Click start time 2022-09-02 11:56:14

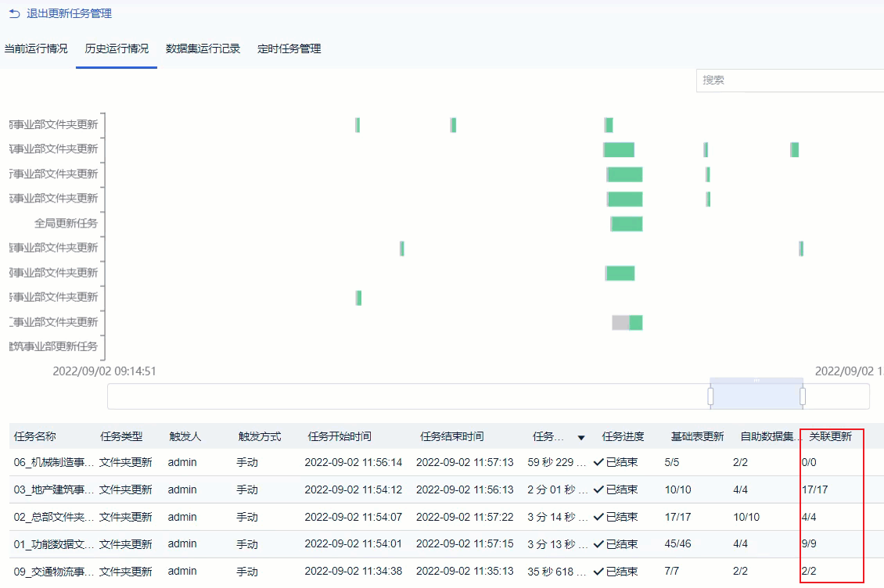tap(354, 462)
